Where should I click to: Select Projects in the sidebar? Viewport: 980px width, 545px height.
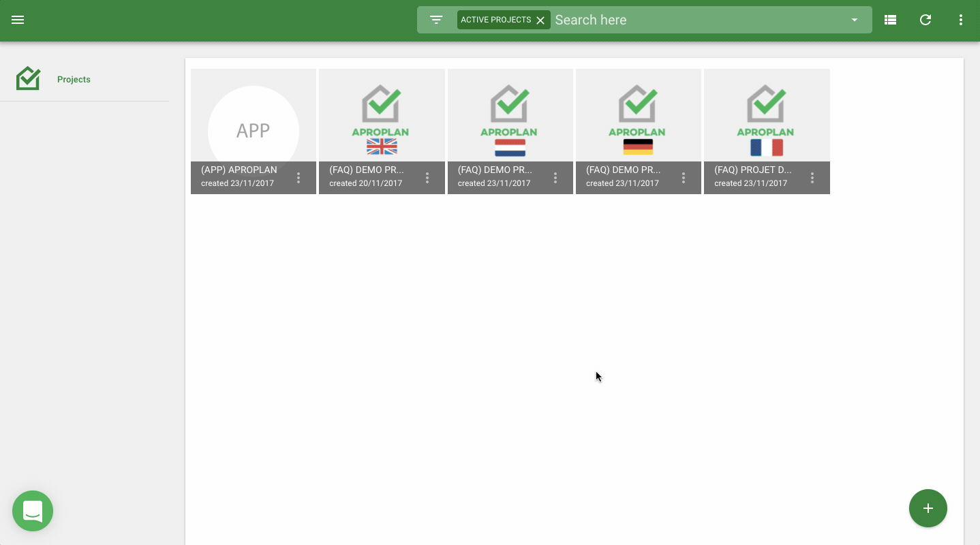[x=74, y=79]
